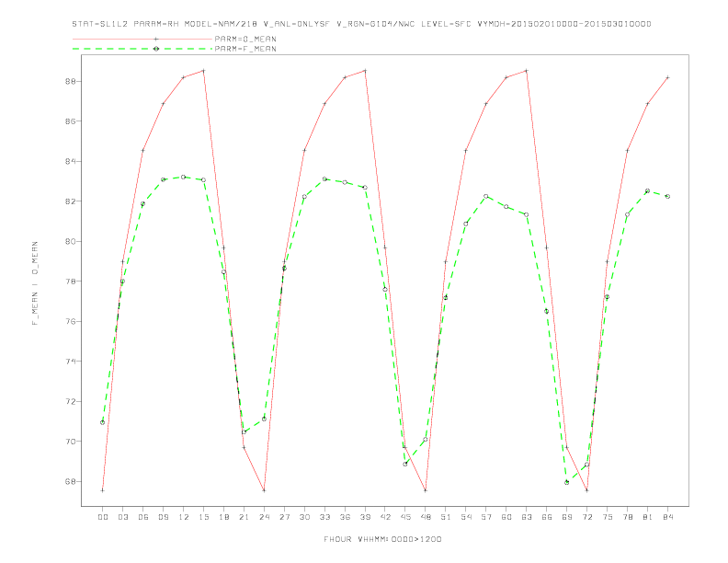This screenshot has width=728, height=563.
Task: Click x-axis tick label 18
Action: [x=223, y=517]
